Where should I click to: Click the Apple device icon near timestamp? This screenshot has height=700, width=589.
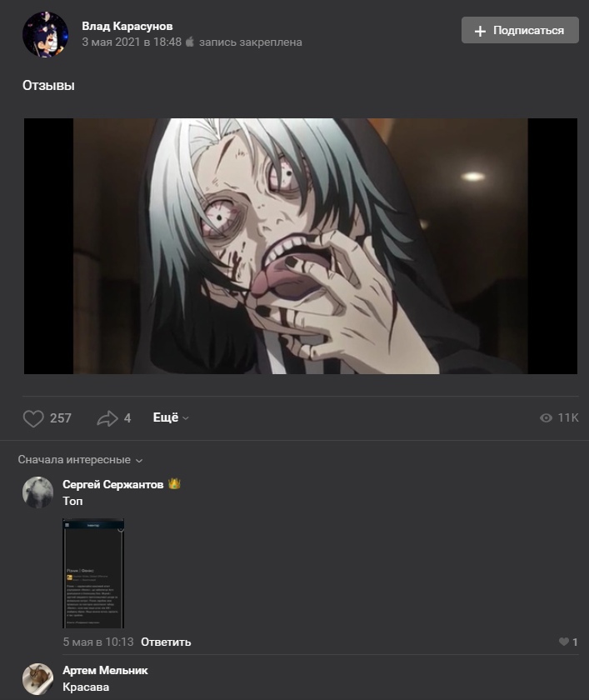point(190,42)
